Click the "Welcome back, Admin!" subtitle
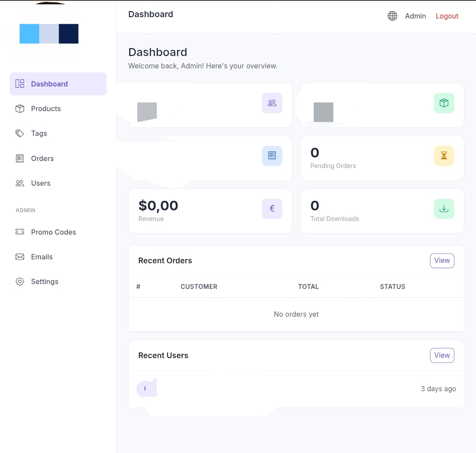The width and height of the screenshot is (476, 453). pyautogui.click(x=203, y=66)
